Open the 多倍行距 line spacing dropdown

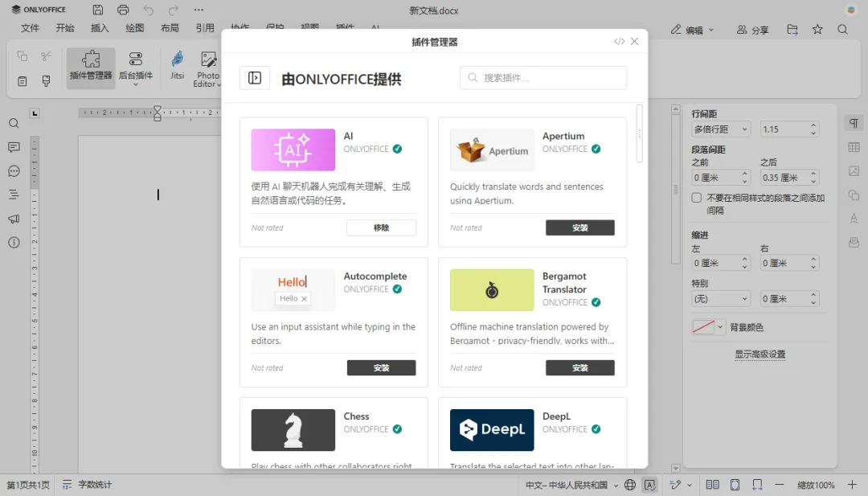tap(721, 129)
